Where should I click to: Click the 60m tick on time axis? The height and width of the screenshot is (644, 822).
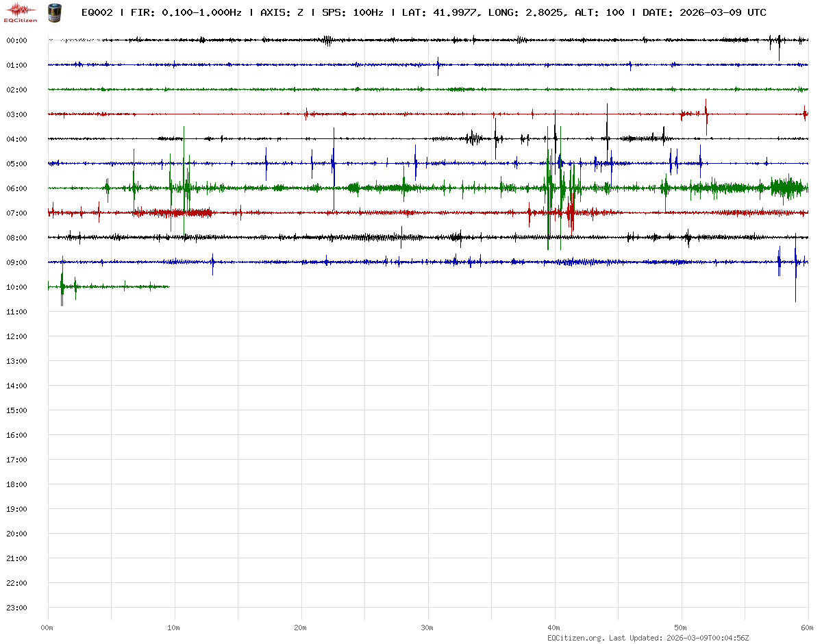pyautogui.click(x=808, y=628)
